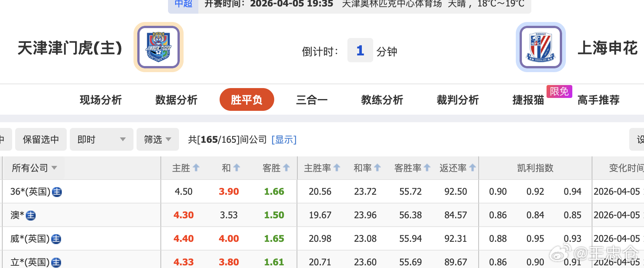Screen dimensions: 644x268
Task: Click the 限免 badge
Action: pos(559,91)
